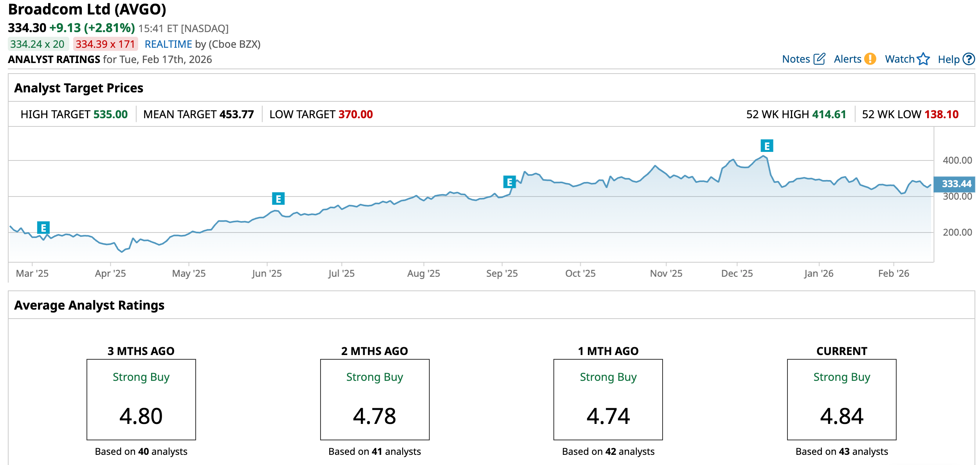Select the 3 MTHS AGO rating box
This screenshot has height=465, width=980.
(x=141, y=399)
